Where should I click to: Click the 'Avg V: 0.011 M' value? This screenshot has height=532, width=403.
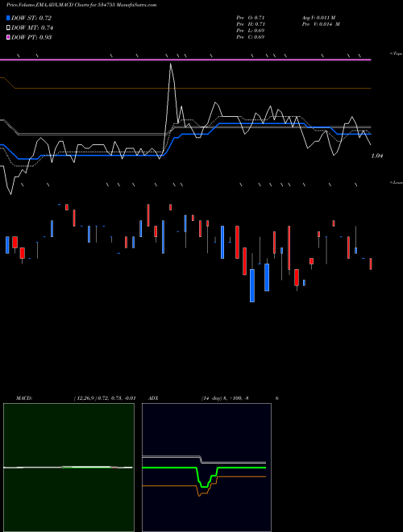pyautogui.click(x=318, y=18)
